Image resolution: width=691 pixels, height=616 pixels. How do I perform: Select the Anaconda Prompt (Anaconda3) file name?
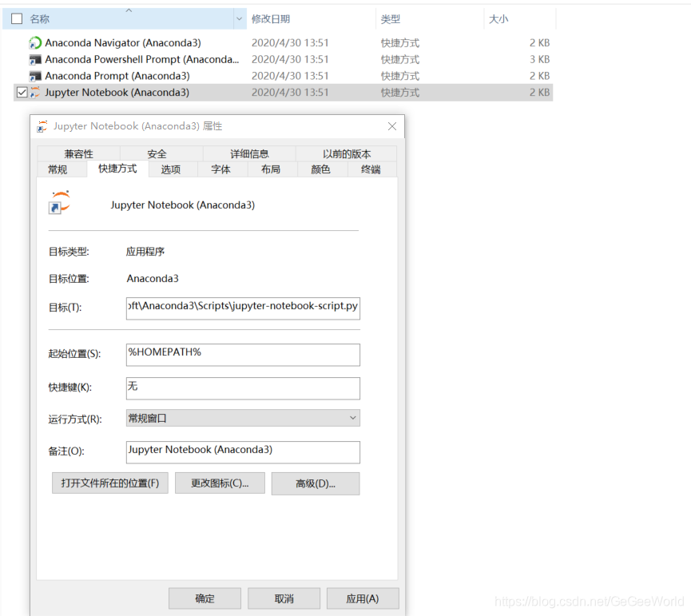(x=117, y=76)
